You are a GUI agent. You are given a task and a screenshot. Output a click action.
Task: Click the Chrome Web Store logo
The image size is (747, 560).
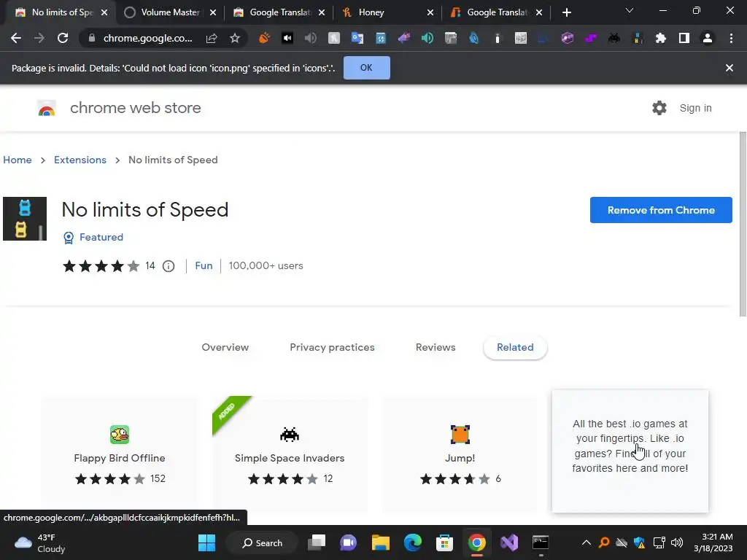tap(47, 108)
